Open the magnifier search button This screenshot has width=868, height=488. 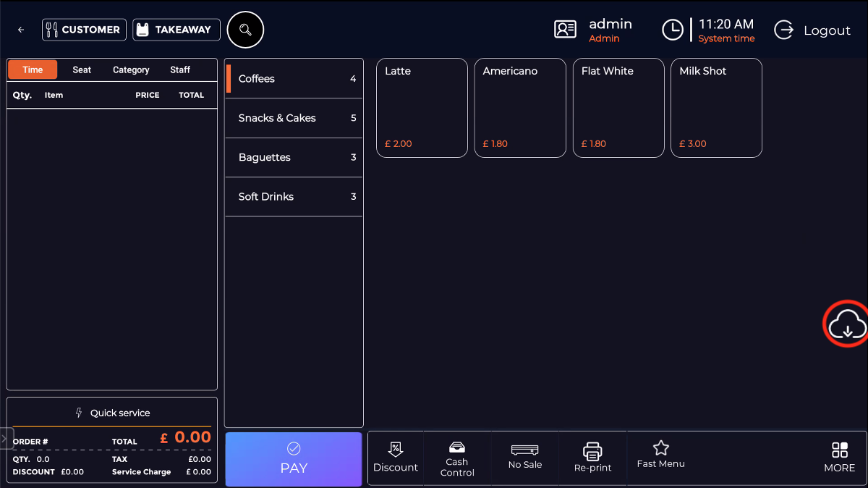[x=245, y=30]
